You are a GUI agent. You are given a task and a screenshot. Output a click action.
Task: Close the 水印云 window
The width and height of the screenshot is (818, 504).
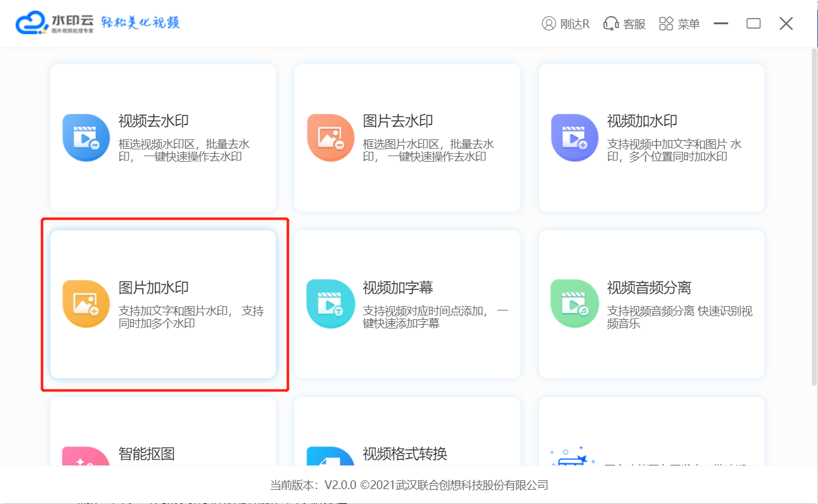786,24
